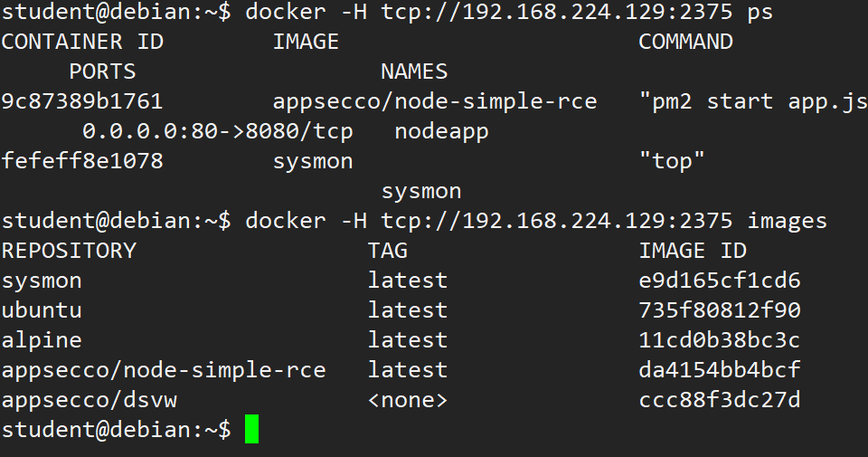Viewport: 868px width, 457px height.
Task: Click the <none> tag entry
Action: 408,401
